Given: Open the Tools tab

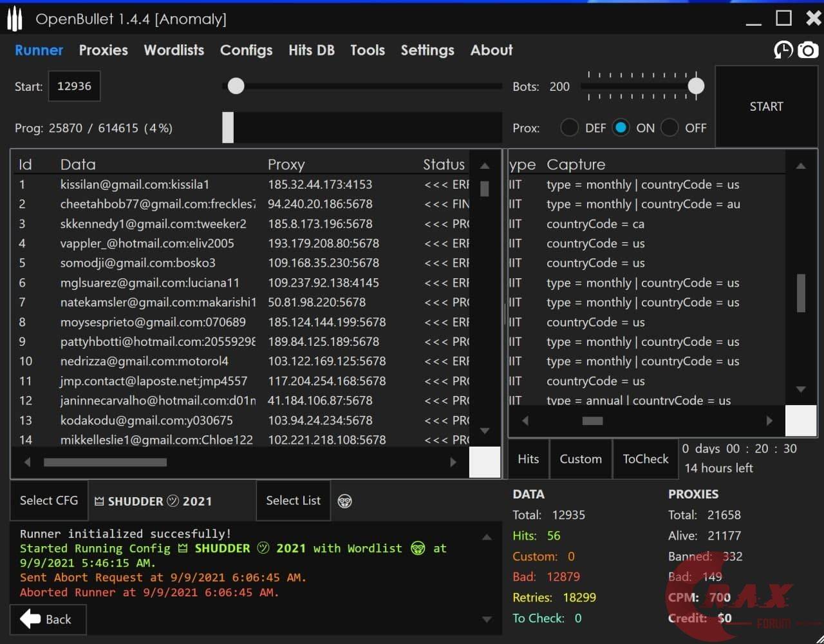Looking at the screenshot, I should [368, 50].
